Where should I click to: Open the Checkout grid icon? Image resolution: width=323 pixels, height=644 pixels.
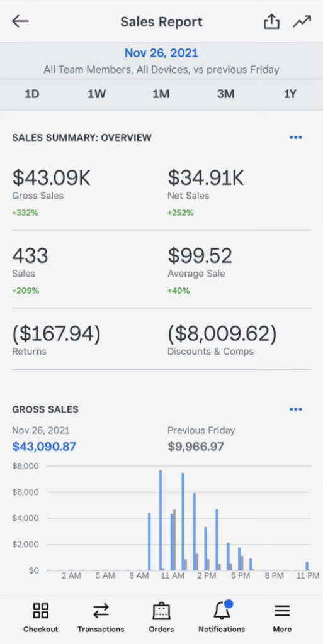tap(41, 611)
